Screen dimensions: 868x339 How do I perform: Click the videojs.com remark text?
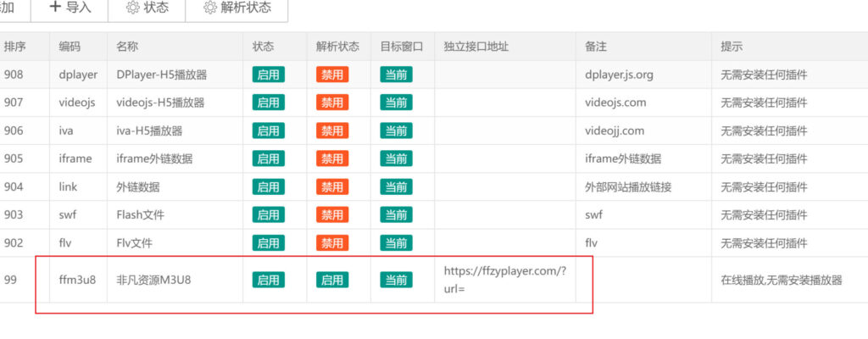coord(615,103)
